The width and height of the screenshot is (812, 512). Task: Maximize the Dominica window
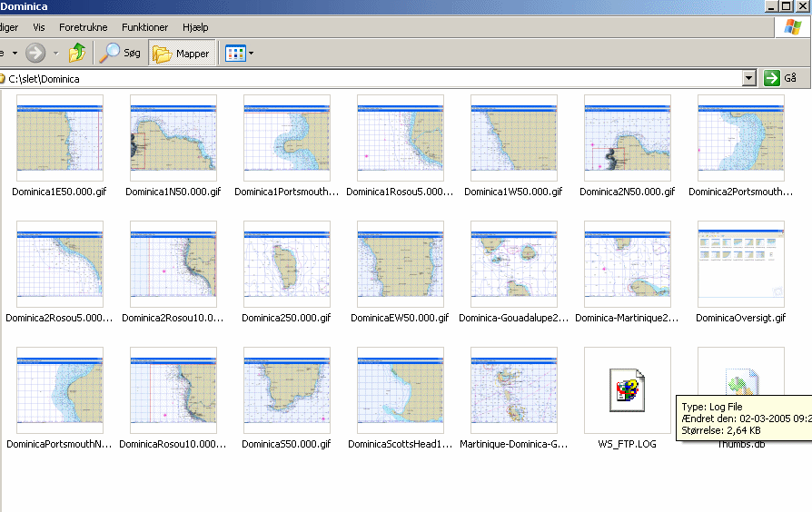click(x=786, y=6)
